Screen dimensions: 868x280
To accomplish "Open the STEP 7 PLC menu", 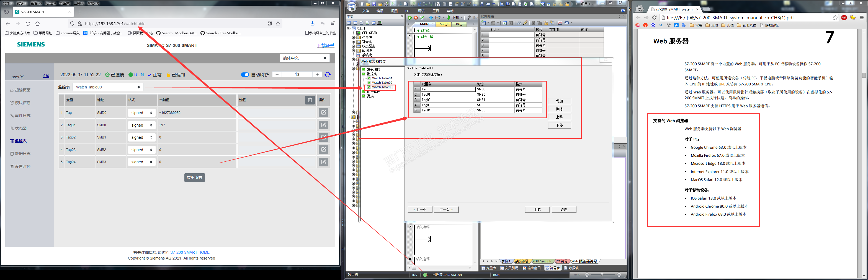I will point(408,11).
